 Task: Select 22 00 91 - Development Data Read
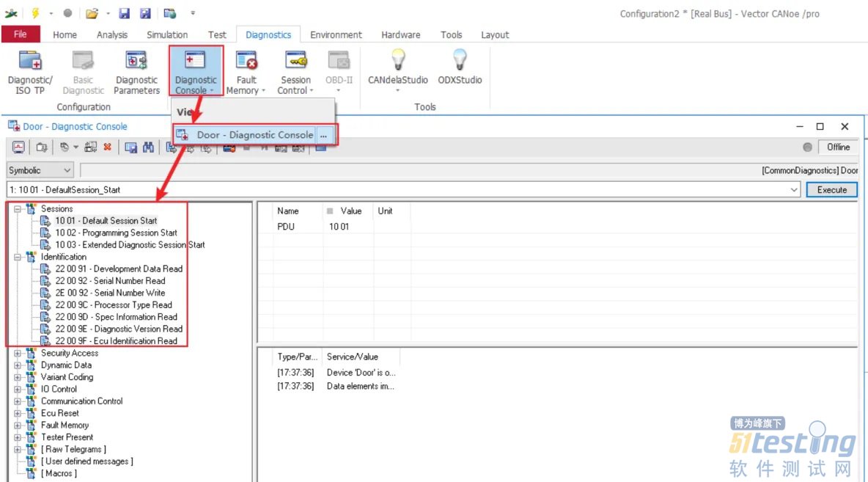[119, 269]
